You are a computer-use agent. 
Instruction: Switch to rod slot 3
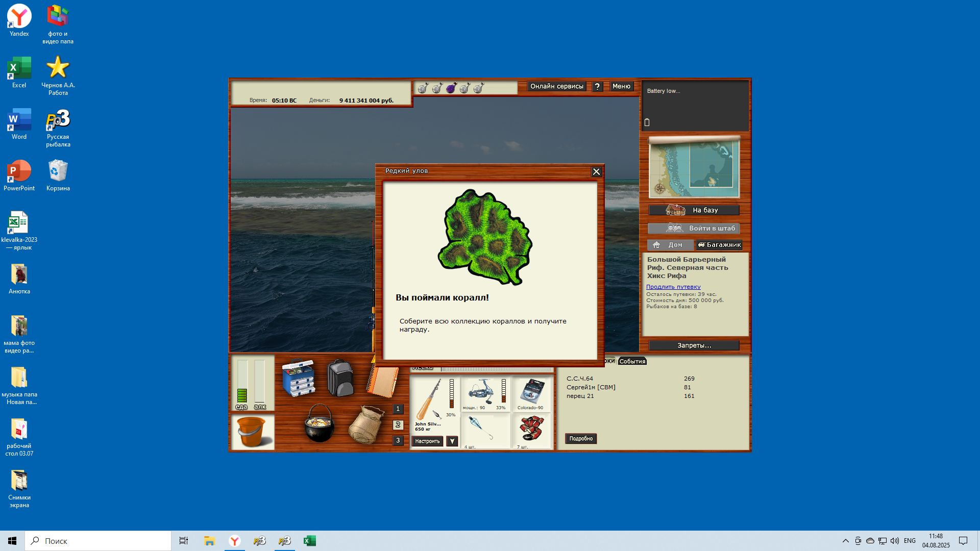point(398,440)
